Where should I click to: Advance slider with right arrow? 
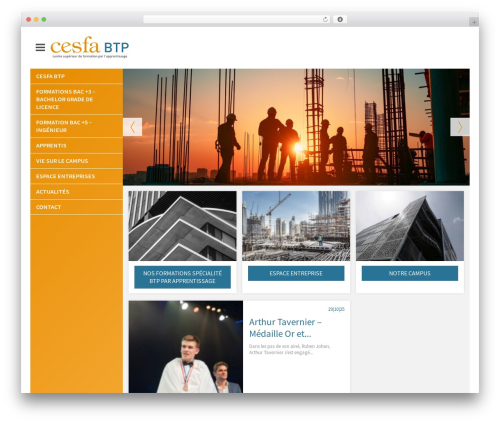(x=460, y=127)
